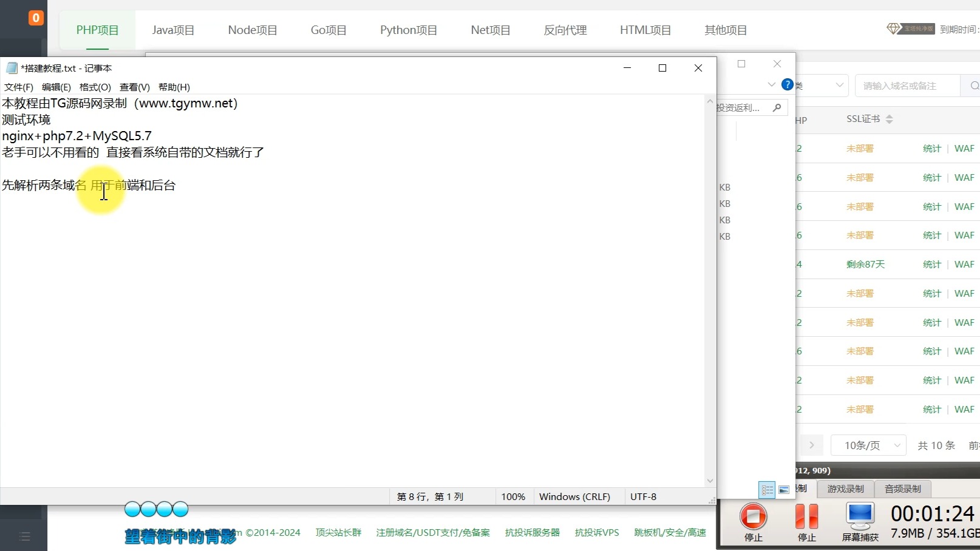Image resolution: width=980 pixels, height=551 pixels.
Task: Place cursor in the nginx+php7.2+MySQL5.7 line
Action: [x=77, y=136]
